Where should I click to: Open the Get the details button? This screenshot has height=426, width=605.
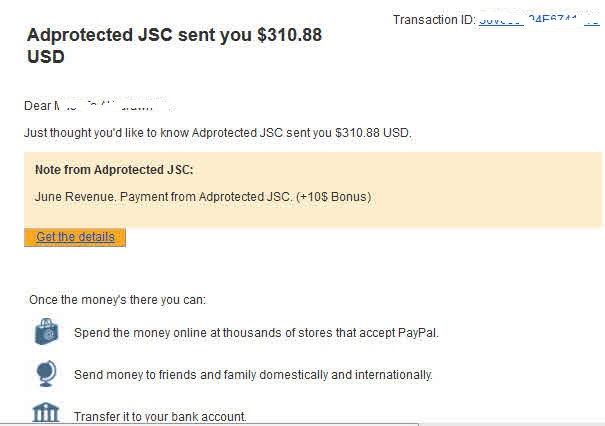tap(75, 237)
